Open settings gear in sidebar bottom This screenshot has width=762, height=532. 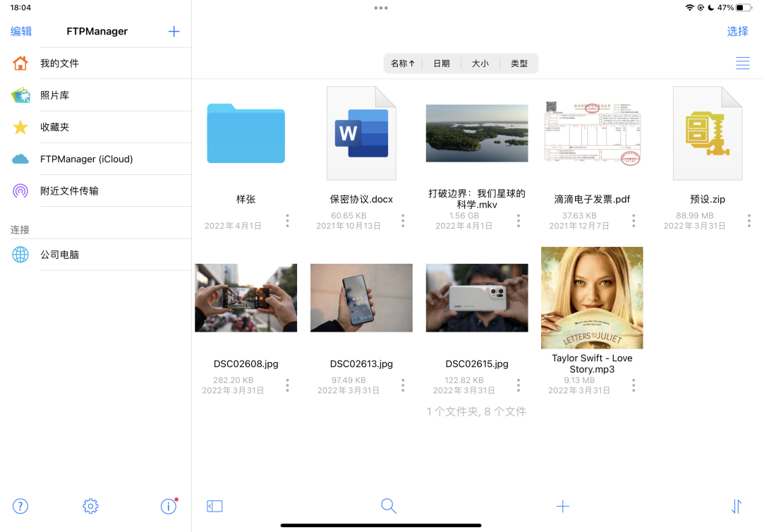click(90, 506)
